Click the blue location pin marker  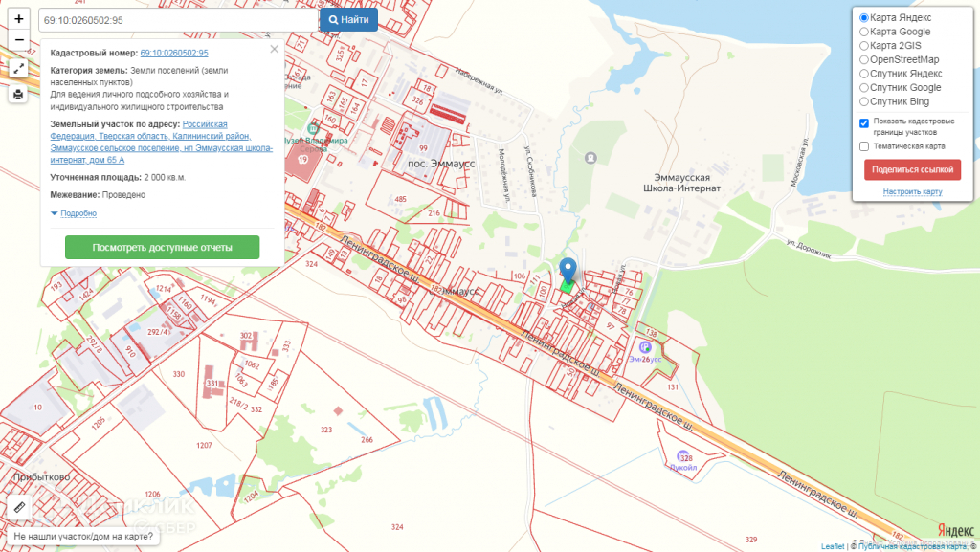pyautogui.click(x=568, y=270)
